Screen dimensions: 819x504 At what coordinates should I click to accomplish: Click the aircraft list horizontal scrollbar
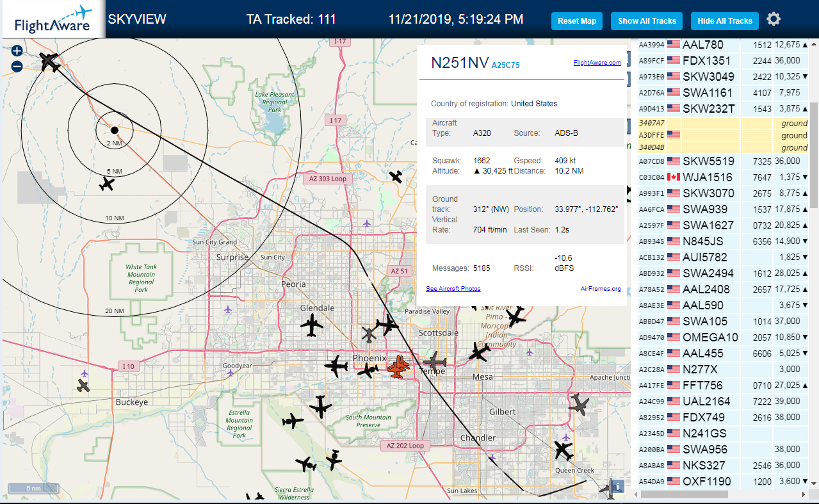(685, 494)
